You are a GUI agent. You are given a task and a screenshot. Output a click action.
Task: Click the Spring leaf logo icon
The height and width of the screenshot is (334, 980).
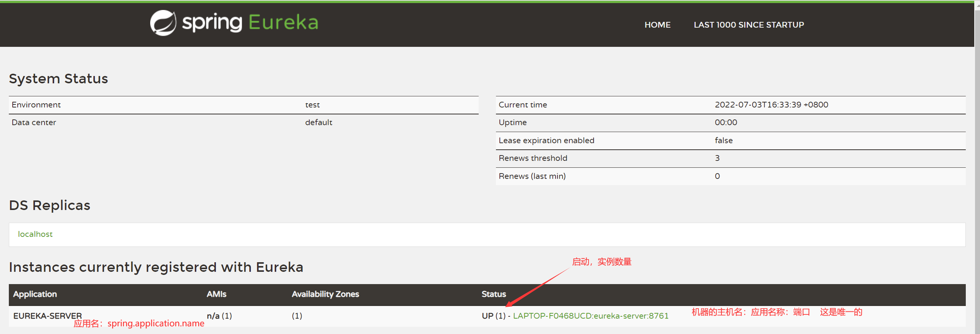(163, 23)
